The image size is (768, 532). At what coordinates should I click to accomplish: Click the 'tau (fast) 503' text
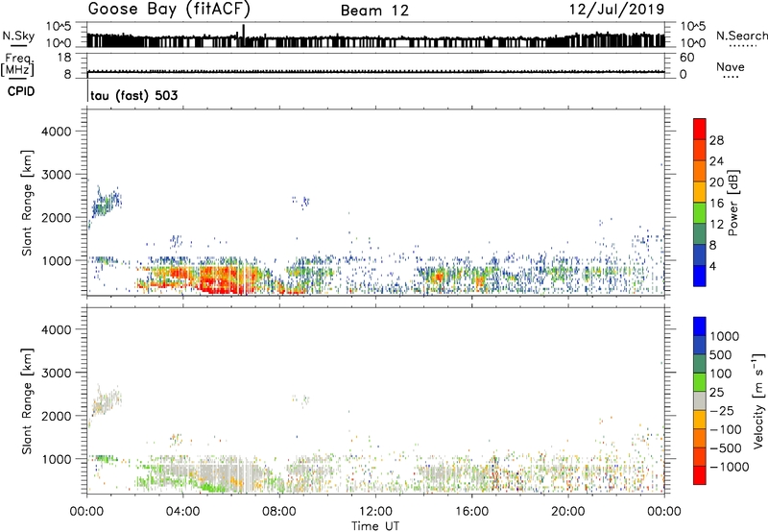click(134, 95)
